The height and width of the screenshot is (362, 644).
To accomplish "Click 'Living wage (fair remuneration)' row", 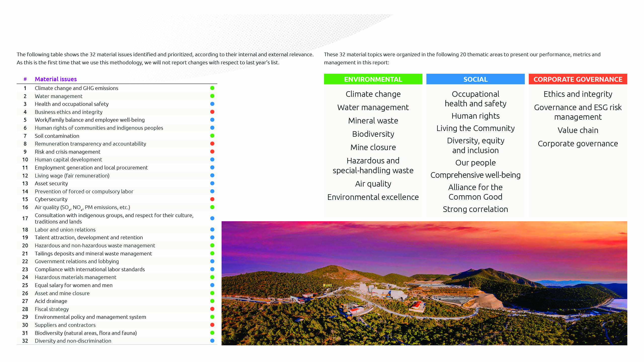I will [117, 176].
